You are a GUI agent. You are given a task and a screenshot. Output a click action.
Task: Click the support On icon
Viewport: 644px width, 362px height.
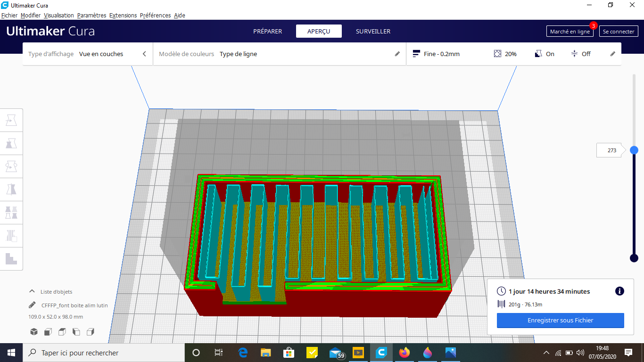[538, 54]
